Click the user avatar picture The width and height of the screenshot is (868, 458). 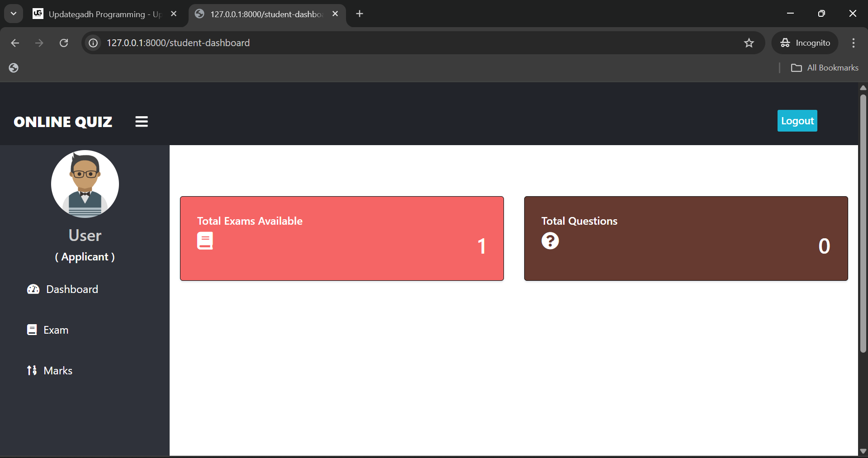pos(85,184)
